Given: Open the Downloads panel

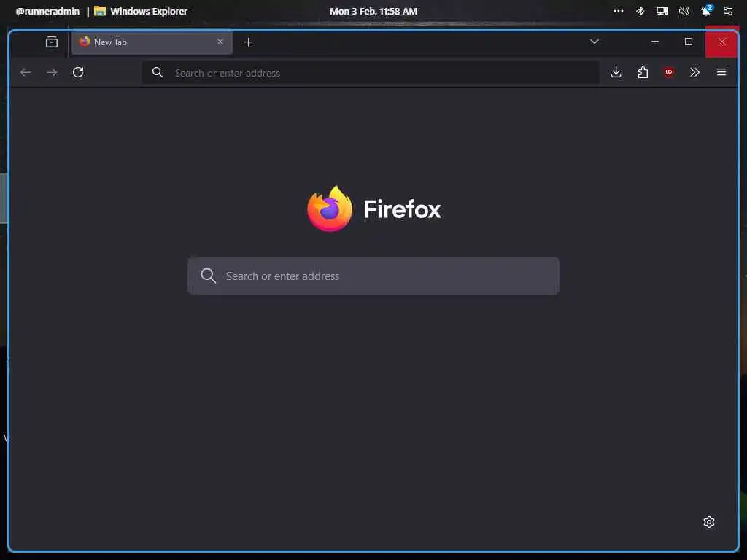Looking at the screenshot, I should point(616,72).
